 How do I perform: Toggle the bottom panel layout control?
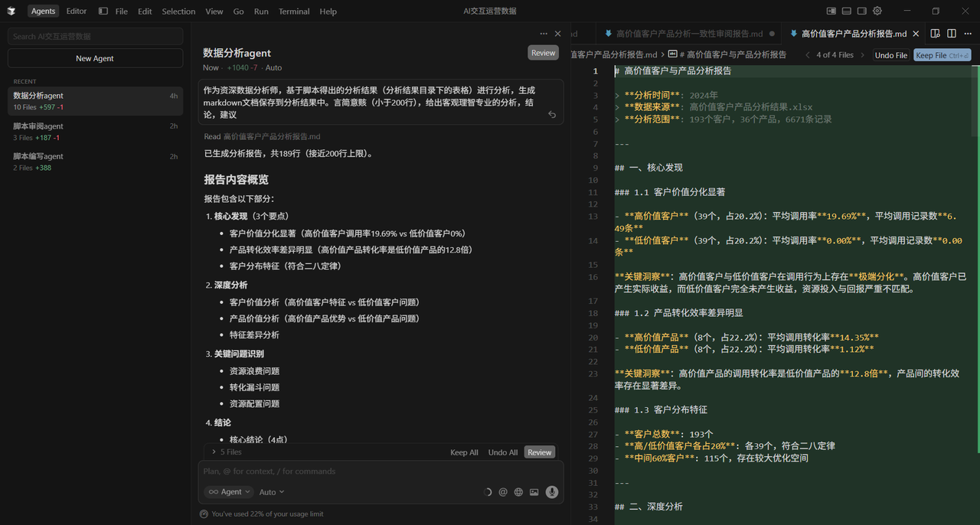coord(845,11)
